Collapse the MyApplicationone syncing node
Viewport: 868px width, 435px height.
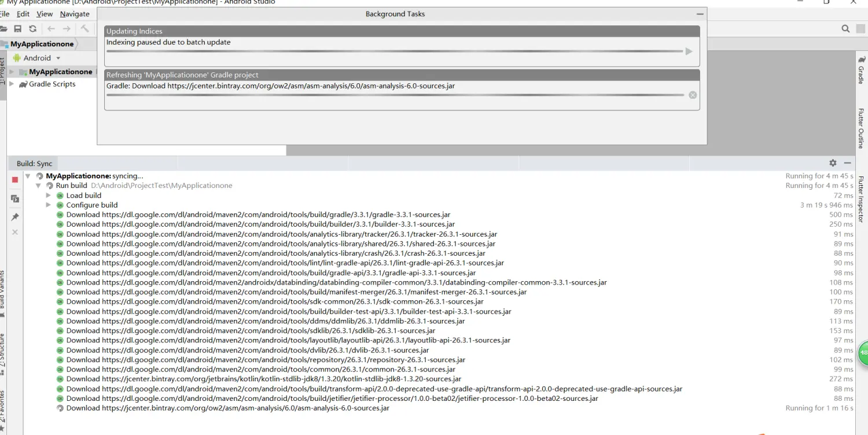point(28,176)
